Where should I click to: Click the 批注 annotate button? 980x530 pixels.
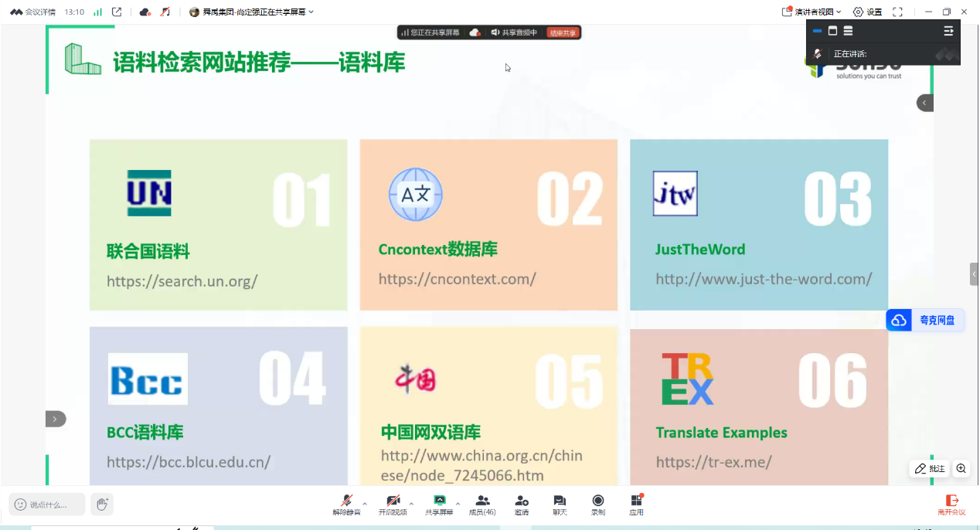tap(930, 468)
